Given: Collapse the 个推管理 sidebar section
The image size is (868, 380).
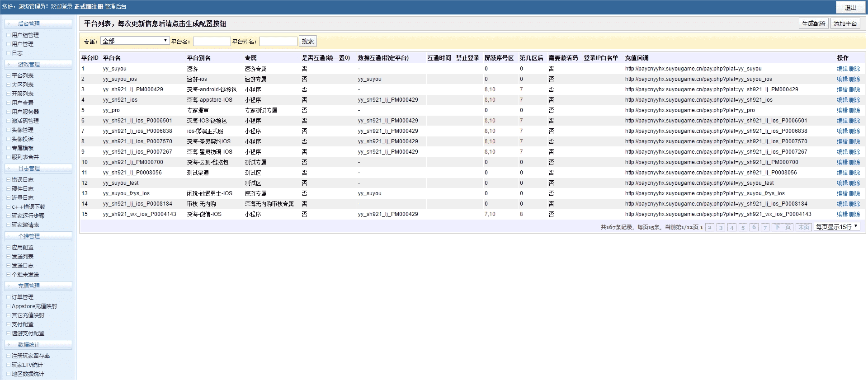Looking at the screenshot, I should click(x=38, y=236).
